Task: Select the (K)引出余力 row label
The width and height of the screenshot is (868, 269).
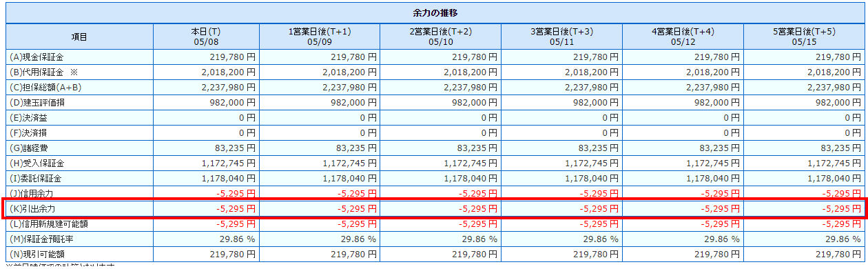Action: tap(32, 209)
